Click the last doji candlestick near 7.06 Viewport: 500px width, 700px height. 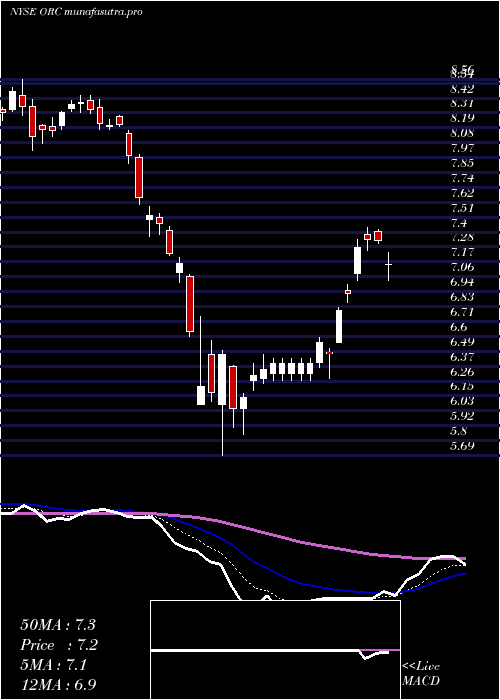click(388, 266)
